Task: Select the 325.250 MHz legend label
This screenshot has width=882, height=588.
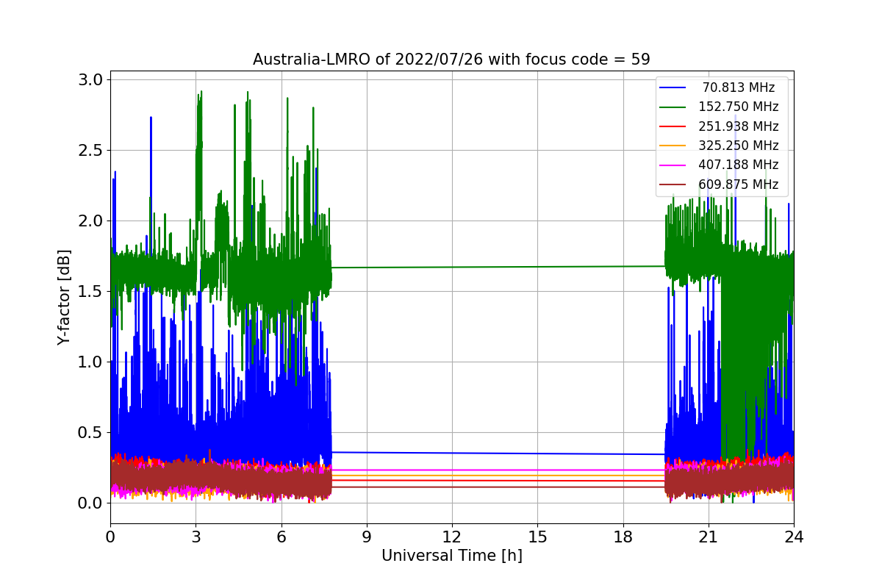Action: point(739,146)
